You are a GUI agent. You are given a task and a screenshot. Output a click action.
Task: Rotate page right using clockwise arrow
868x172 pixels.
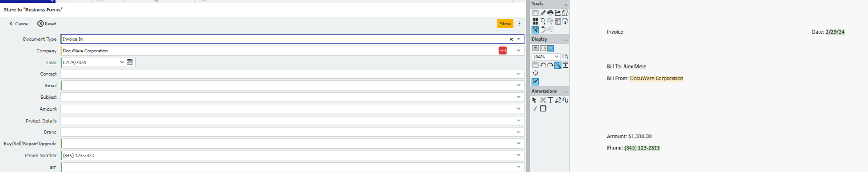550,65
